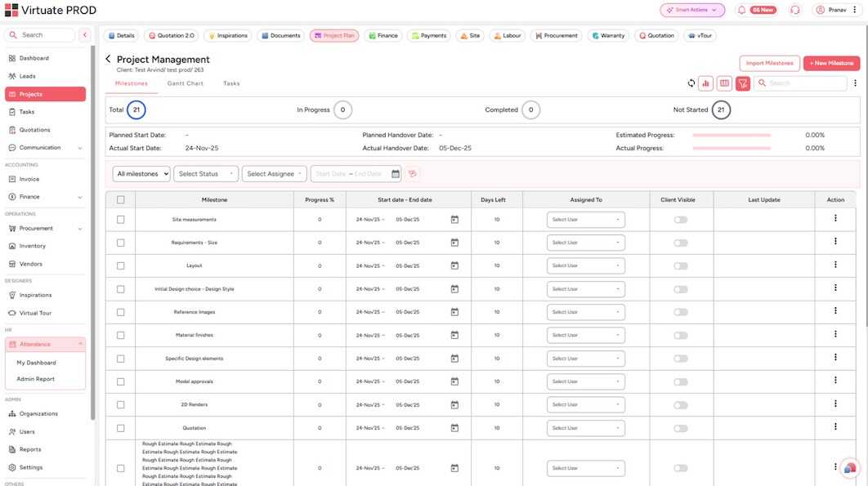Tick the Site measurements row checkbox

pos(121,220)
